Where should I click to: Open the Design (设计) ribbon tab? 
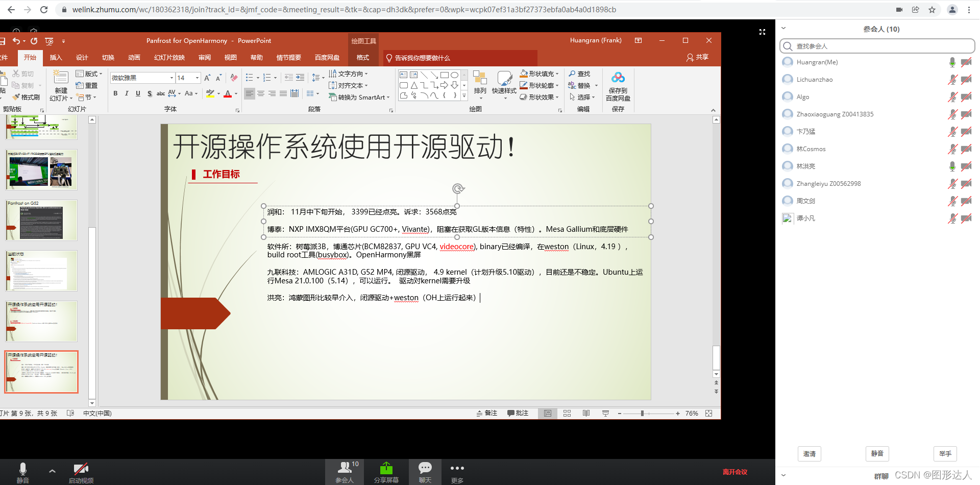82,58
